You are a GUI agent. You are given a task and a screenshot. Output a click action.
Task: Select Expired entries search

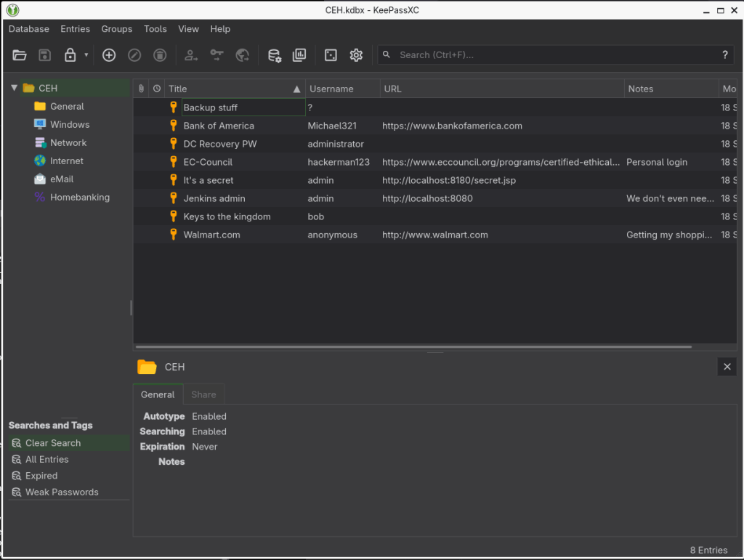41,476
